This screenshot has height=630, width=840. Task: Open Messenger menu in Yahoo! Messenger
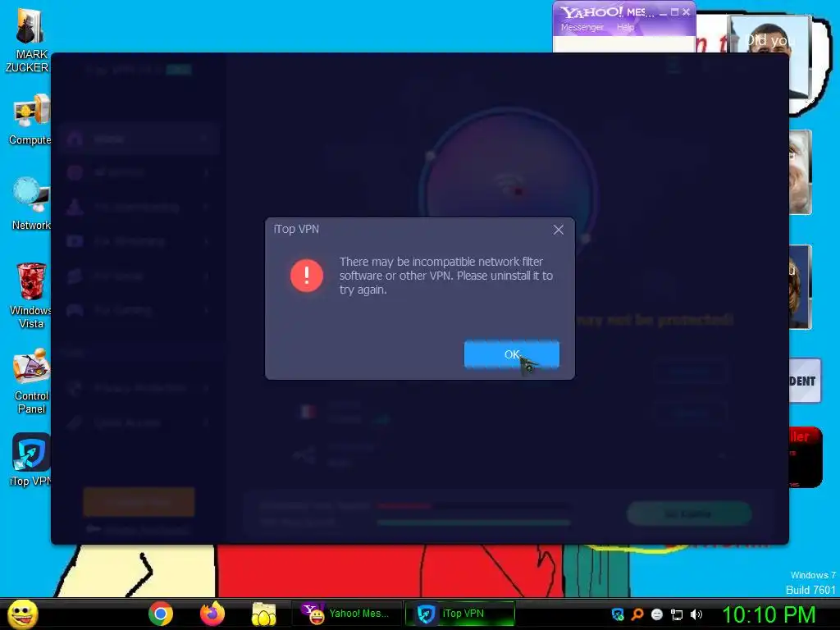(x=582, y=27)
